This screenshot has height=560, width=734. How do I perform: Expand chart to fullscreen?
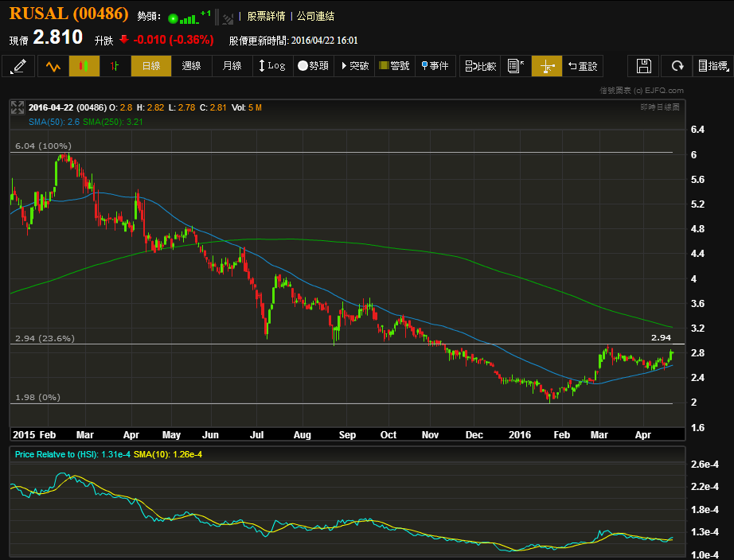[x=18, y=107]
